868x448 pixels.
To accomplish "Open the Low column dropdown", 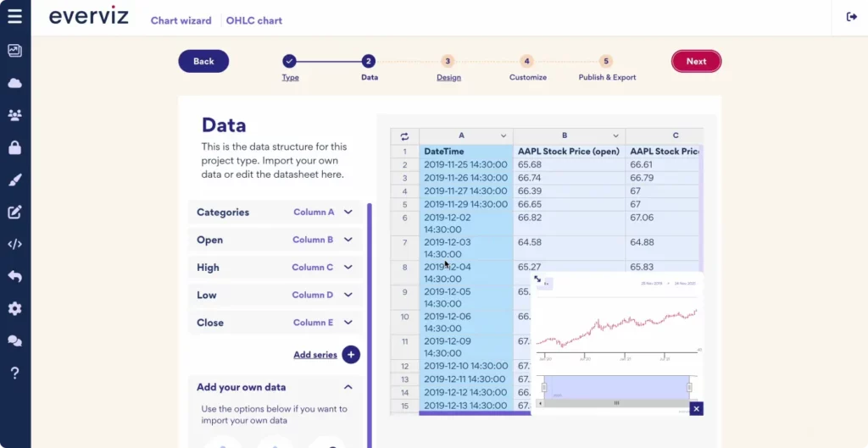I will point(275,296).
